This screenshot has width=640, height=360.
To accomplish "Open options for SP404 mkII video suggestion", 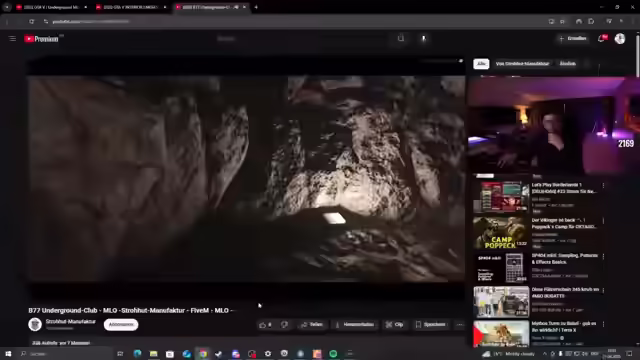I will pyautogui.click(x=603, y=256).
